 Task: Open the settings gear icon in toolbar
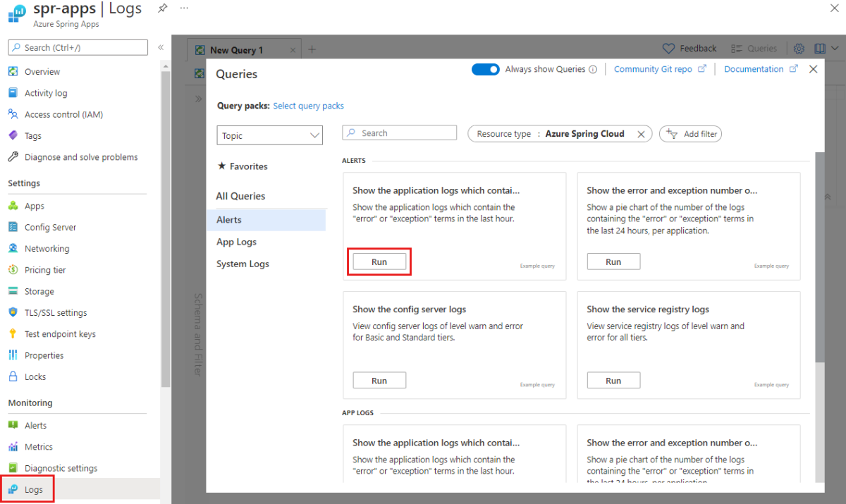pyautogui.click(x=799, y=49)
